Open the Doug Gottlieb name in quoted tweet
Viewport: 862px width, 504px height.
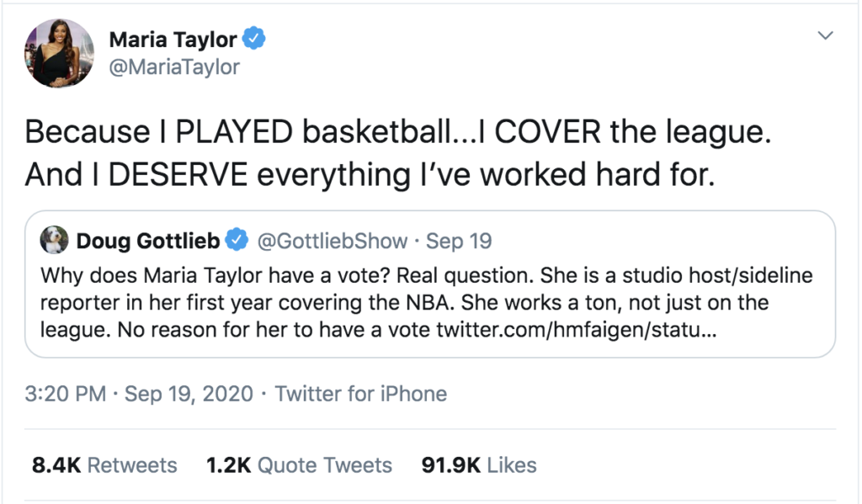pos(148,241)
